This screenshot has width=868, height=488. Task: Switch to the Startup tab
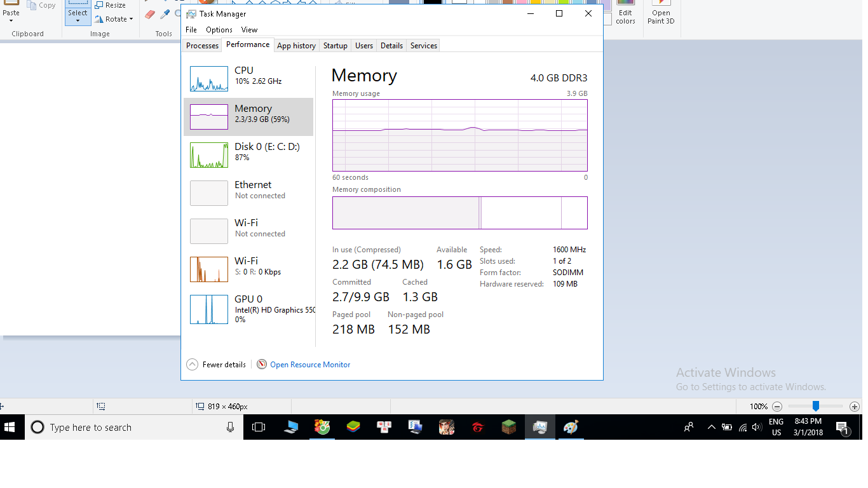336,46
